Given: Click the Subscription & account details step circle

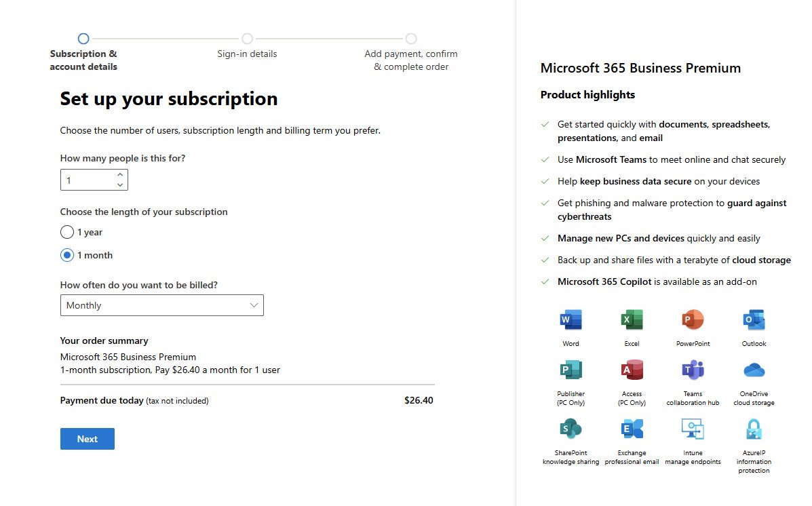Looking at the screenshot, I should coord(83,39).
